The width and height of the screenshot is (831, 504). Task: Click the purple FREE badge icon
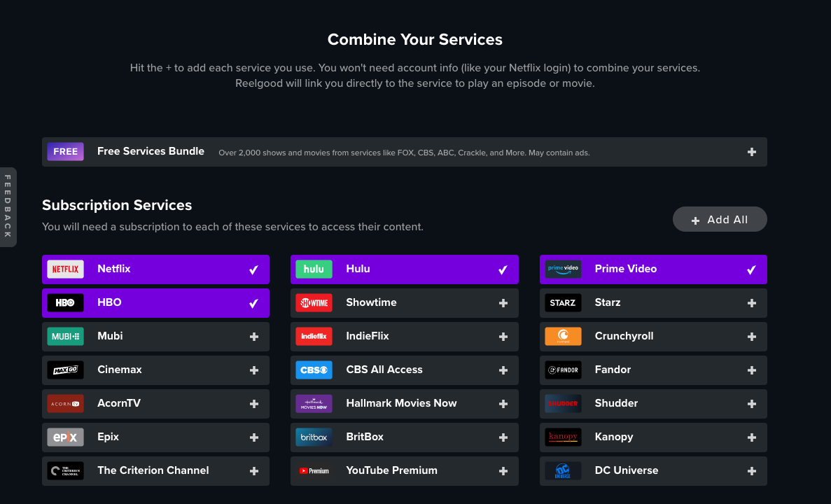pyautogui.click(x=65, y=152)
